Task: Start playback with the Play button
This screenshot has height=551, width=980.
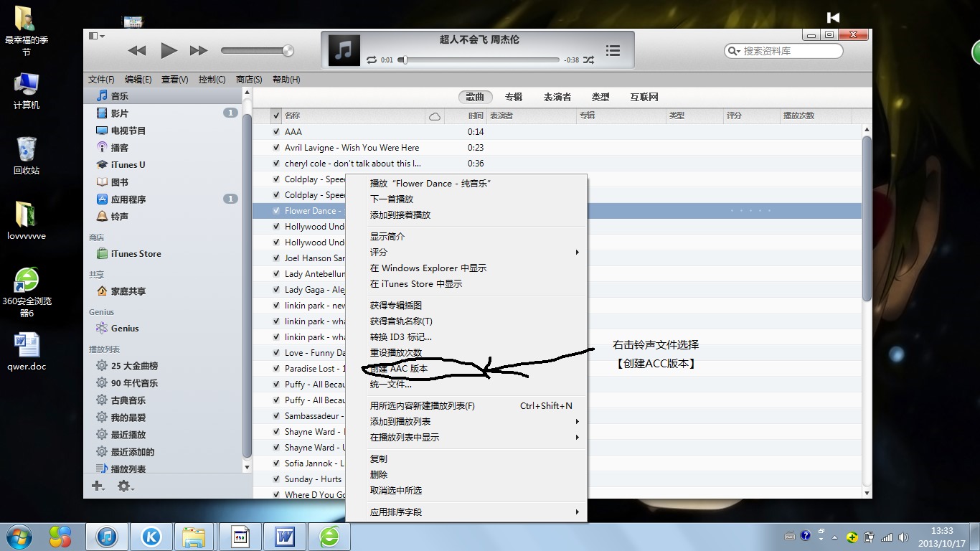Action: pos(169,50)
